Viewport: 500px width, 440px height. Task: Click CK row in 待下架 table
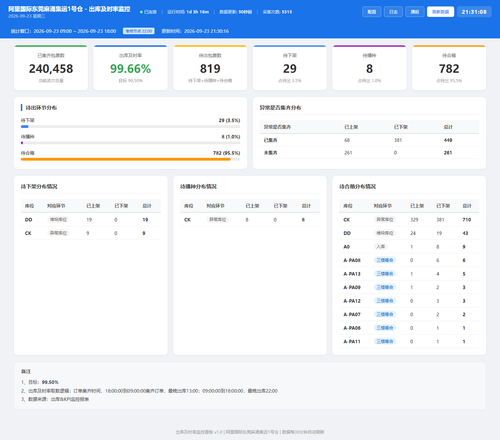(91, 233)
